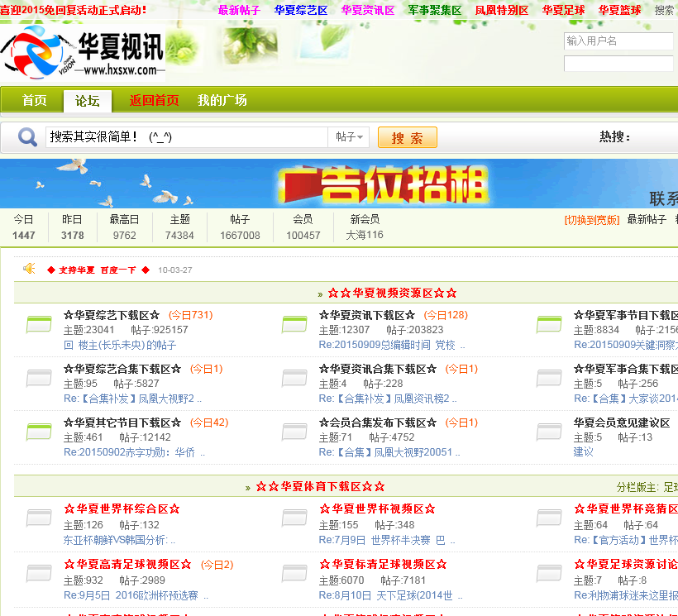
Task: Go to 华夏篮球 top link
Action: pyautogui.click(x=619, y=10)
